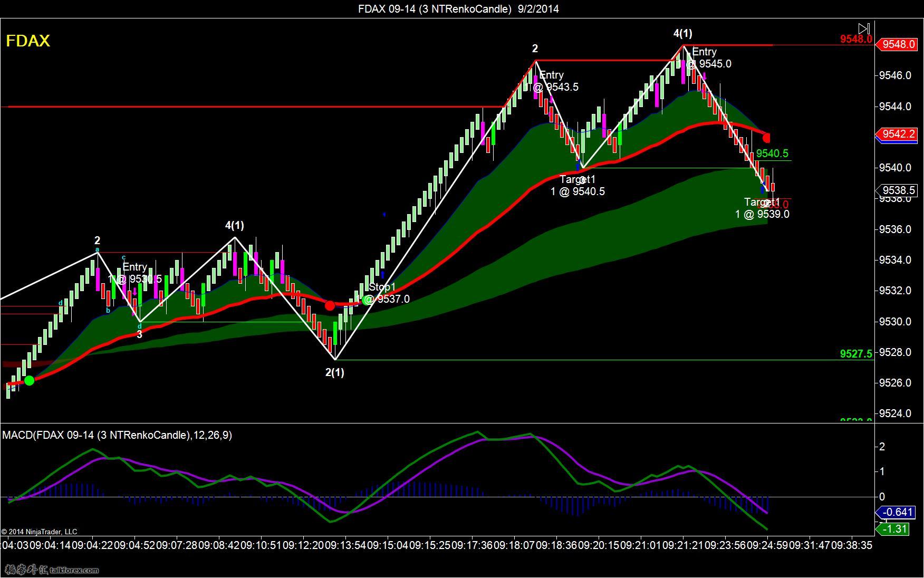
Task: Click the 9534.0 price axis label
Action: click(x=895, y=260)
